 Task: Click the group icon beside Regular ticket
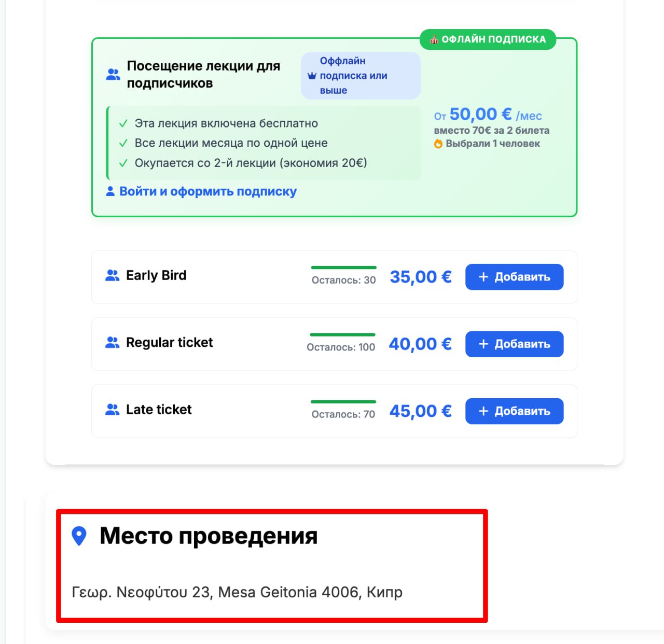coord(112,342)
